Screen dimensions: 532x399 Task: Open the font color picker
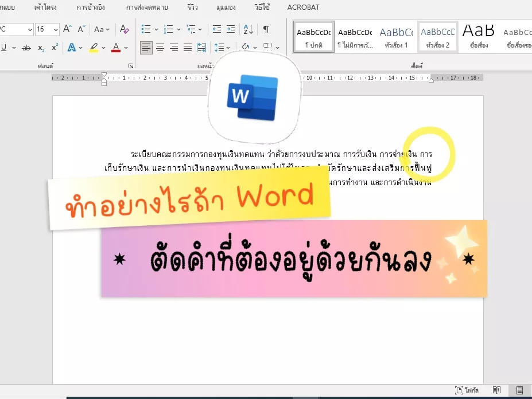point(126,48)
